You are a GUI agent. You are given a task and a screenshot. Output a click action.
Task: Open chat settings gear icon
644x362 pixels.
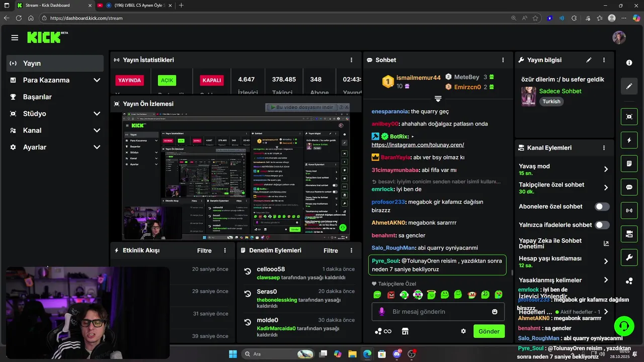pyautogui.click(x=463, y=331)
